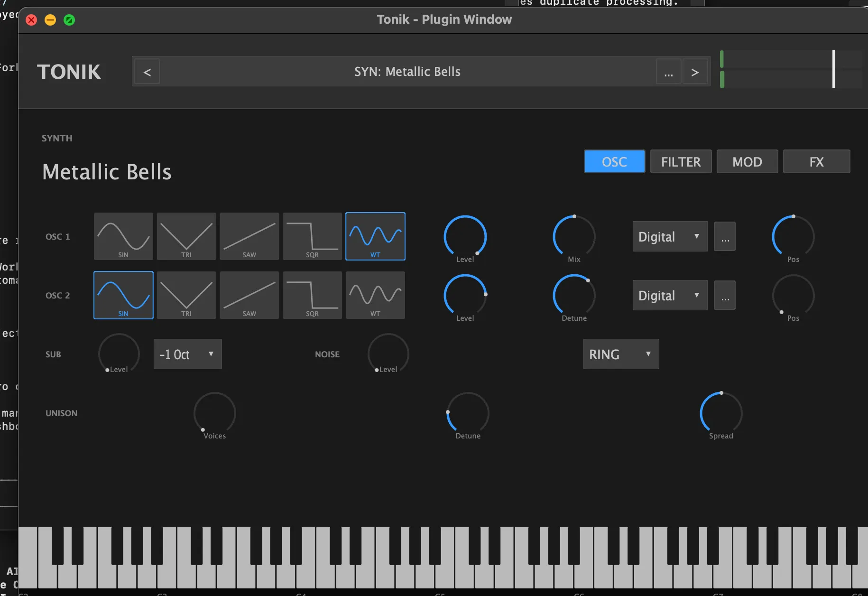868x596 pixels.
Task: Open the SUB -1 Oct octave dropdown
Action: click(x=187, y=354)
